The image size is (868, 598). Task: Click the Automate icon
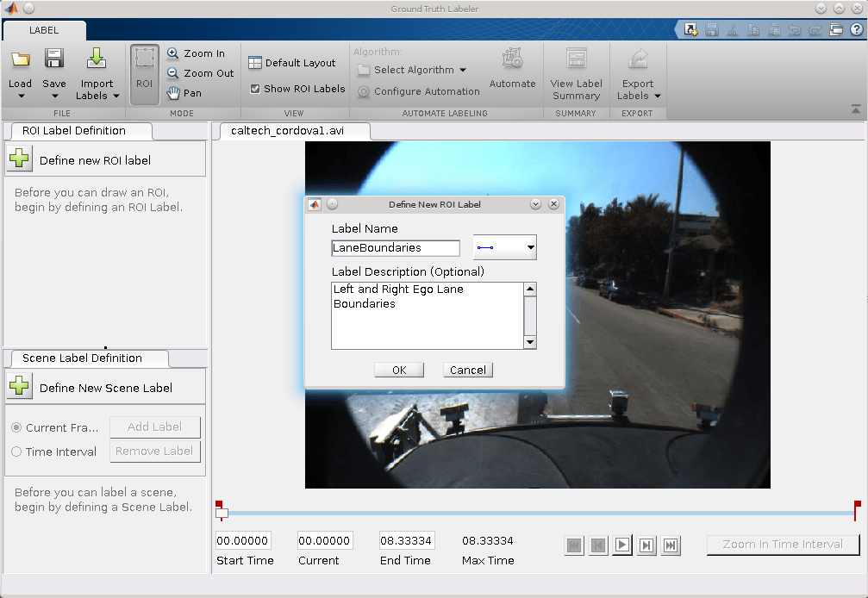(512, 58)
